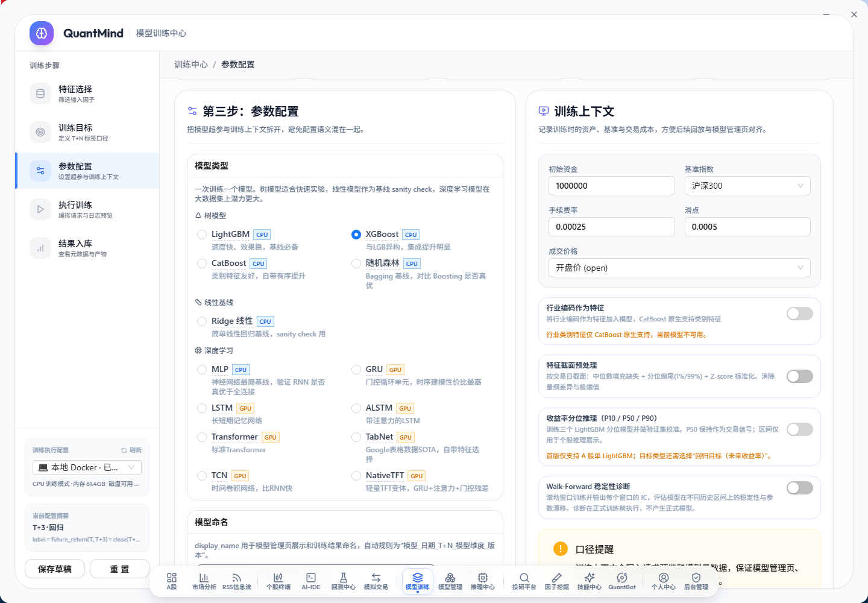Launch 个股终端 from the dock
This screenshot has height=603, width=868.
(x=278, y=581)
